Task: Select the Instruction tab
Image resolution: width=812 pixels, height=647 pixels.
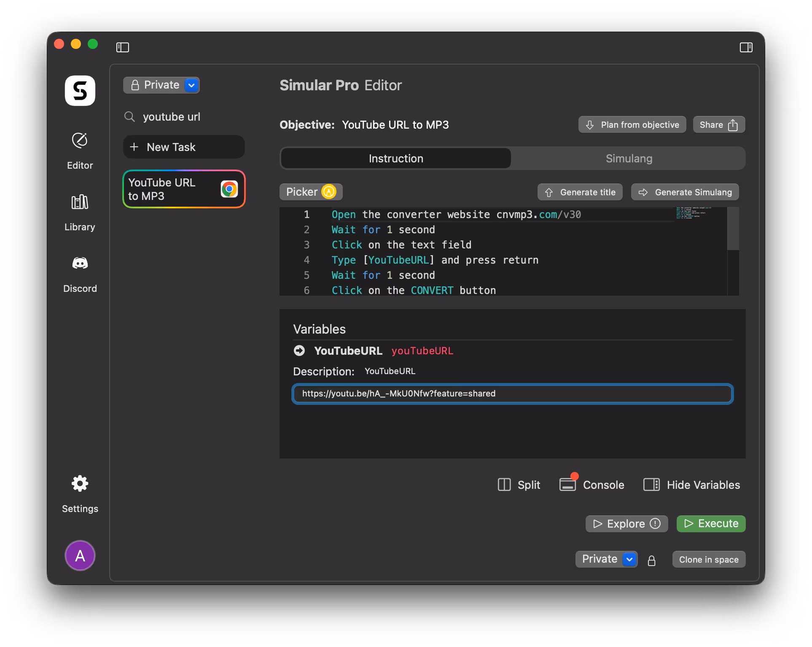Action: 396,159
